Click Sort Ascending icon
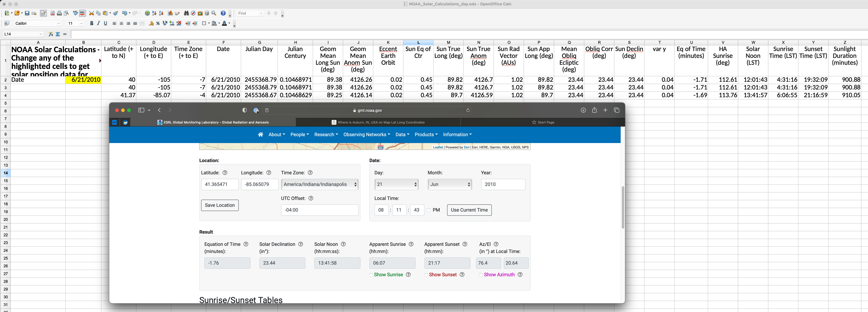 154,13
